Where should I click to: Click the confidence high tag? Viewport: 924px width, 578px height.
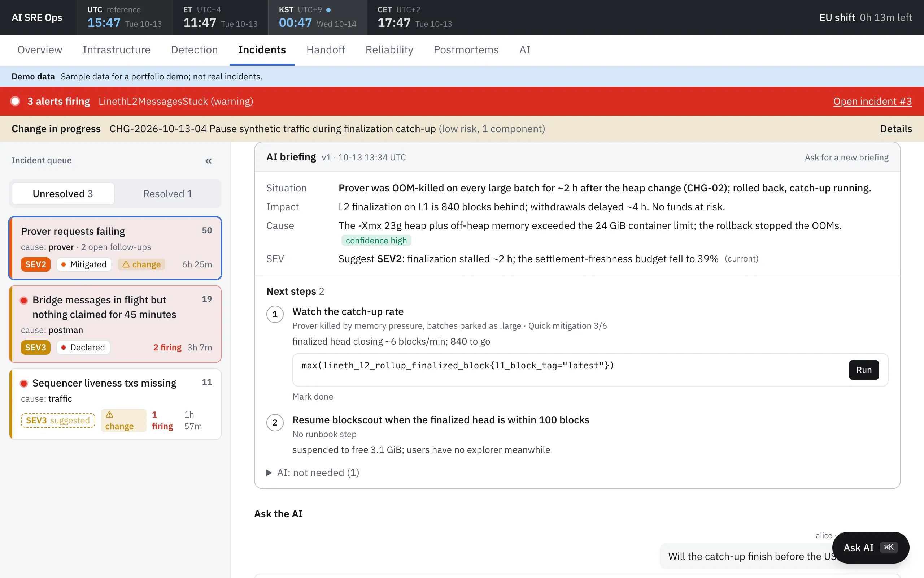click(376, 241)
